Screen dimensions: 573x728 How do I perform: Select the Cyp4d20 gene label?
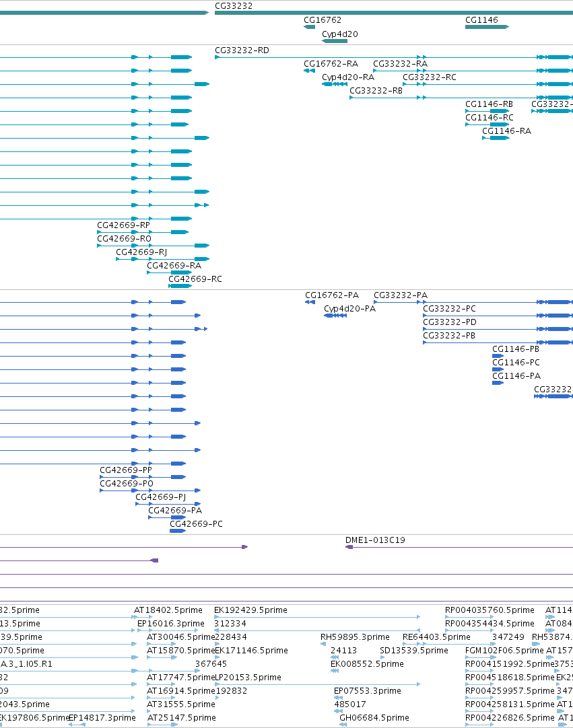click(x=339, y=34)
